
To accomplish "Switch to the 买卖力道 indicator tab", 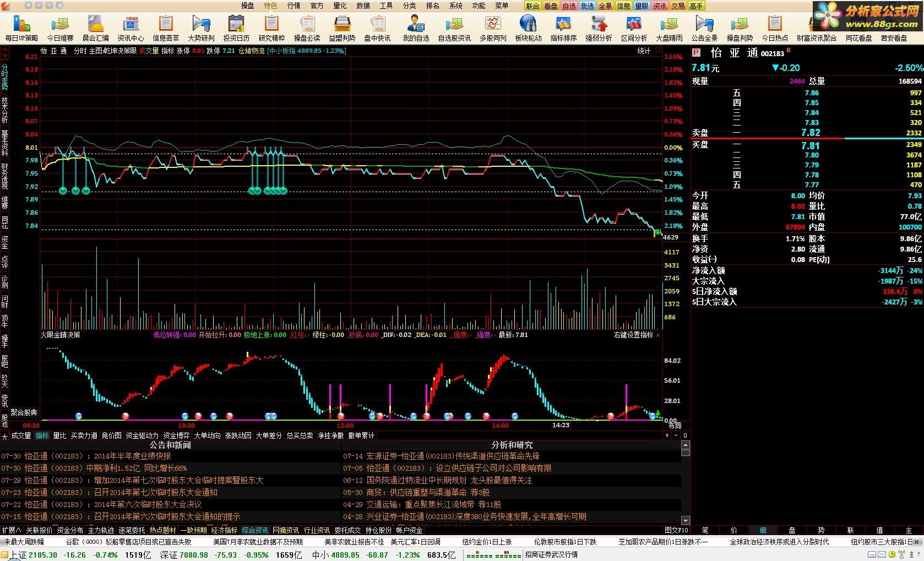I will [84, 435].
